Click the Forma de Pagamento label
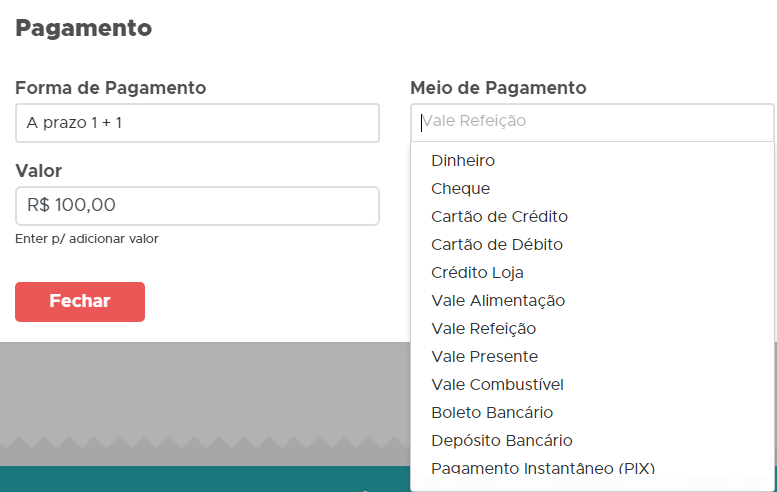Screen dimensions: 777x492 [111, 88]
